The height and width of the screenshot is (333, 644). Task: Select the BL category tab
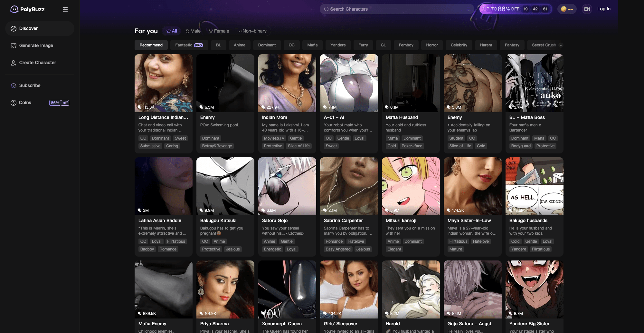click(219, 45)
